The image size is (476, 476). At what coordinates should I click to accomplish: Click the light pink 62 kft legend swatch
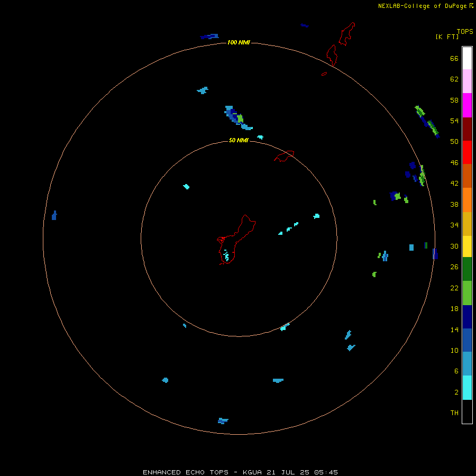467,81
